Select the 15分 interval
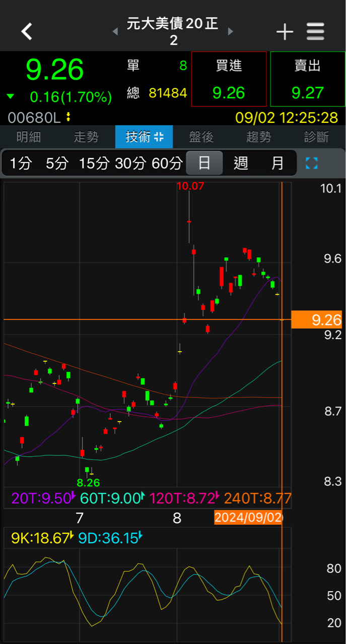The width and height of the screenshot is (346, 644). [94, 163]
